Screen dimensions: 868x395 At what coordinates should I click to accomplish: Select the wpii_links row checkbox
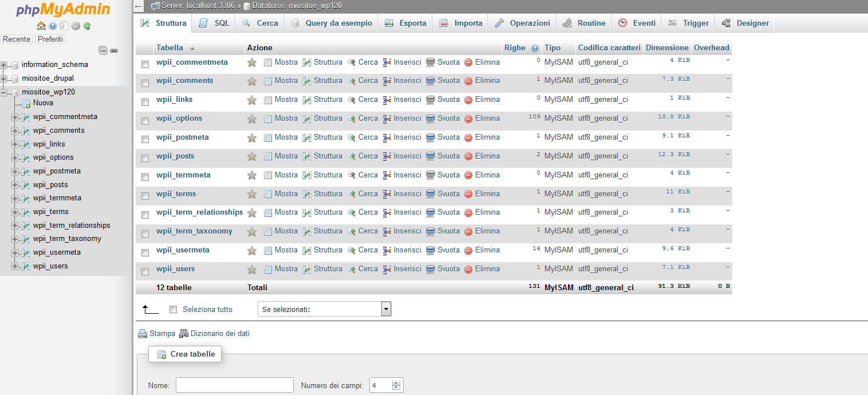coord(145,101)
